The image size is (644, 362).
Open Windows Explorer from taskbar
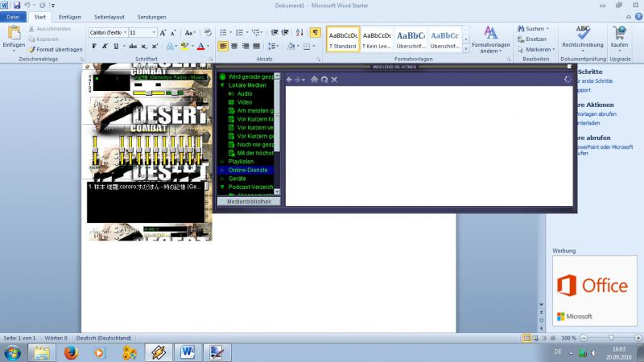(42, 352)
